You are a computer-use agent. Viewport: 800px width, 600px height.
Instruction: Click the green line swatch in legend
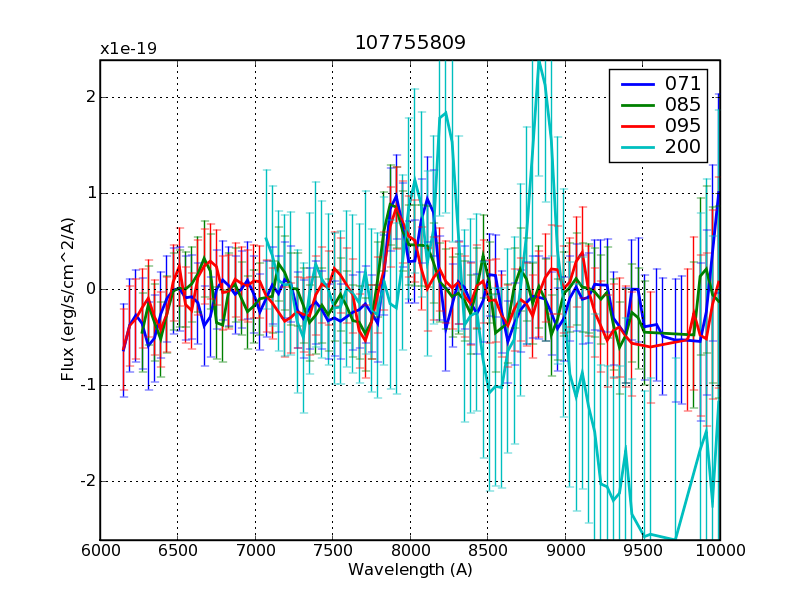pos(637,103)
